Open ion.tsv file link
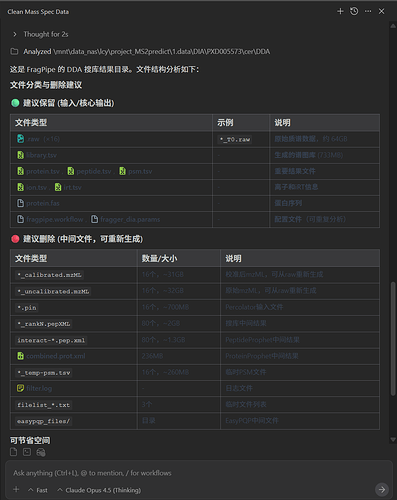The image size is (397, 500). coord(36,187)
